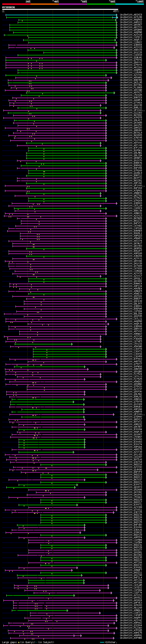Click the 'Large gaps:' legend text
This screenshot has height=644, width=146.
(10, 642)
